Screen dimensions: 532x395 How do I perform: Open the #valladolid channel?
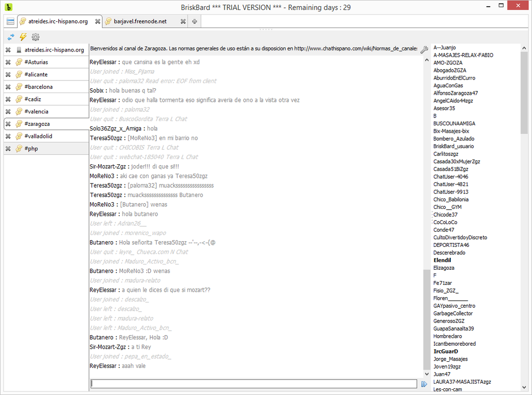coord(38,136)
